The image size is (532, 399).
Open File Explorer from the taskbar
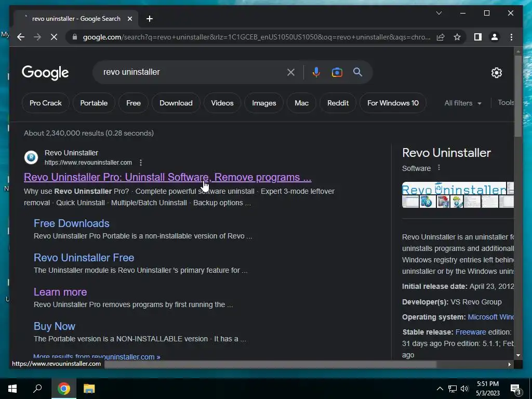point(89,389)
